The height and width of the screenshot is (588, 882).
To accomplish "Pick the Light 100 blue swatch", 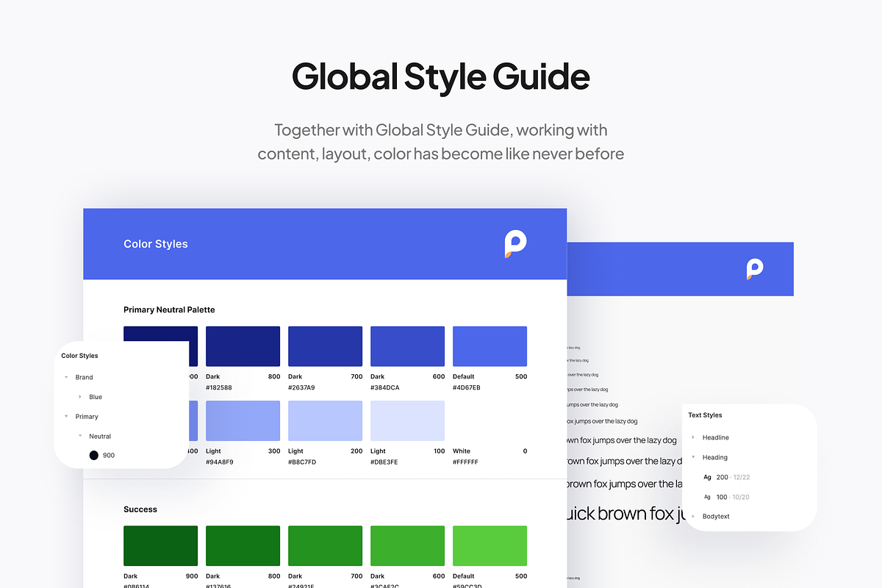I will [407, 420].
